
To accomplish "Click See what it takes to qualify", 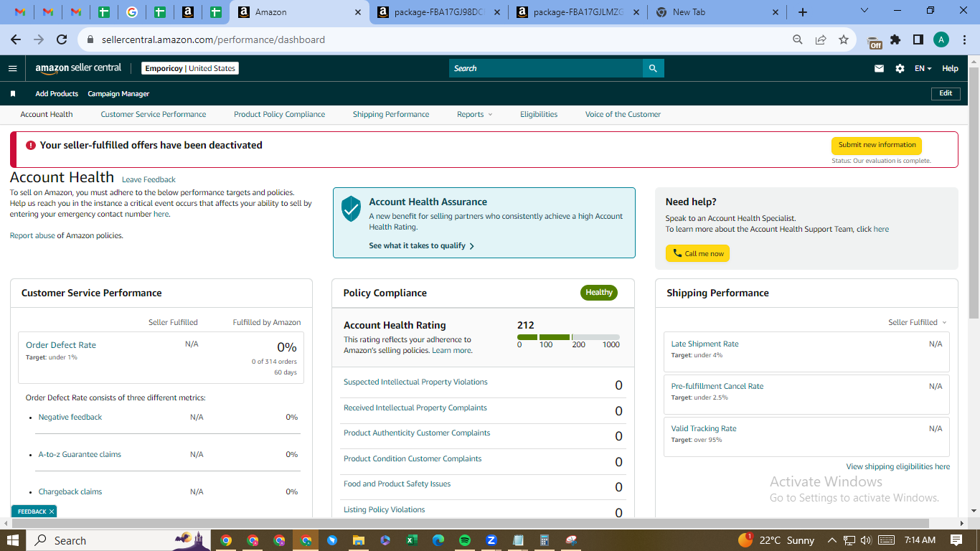I will coord(422,245).
